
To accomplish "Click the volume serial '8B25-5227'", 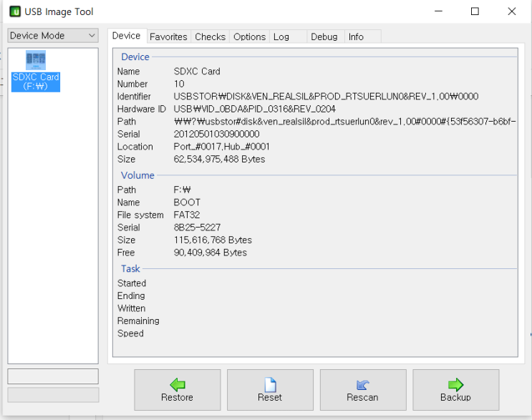I will [197, 227].
